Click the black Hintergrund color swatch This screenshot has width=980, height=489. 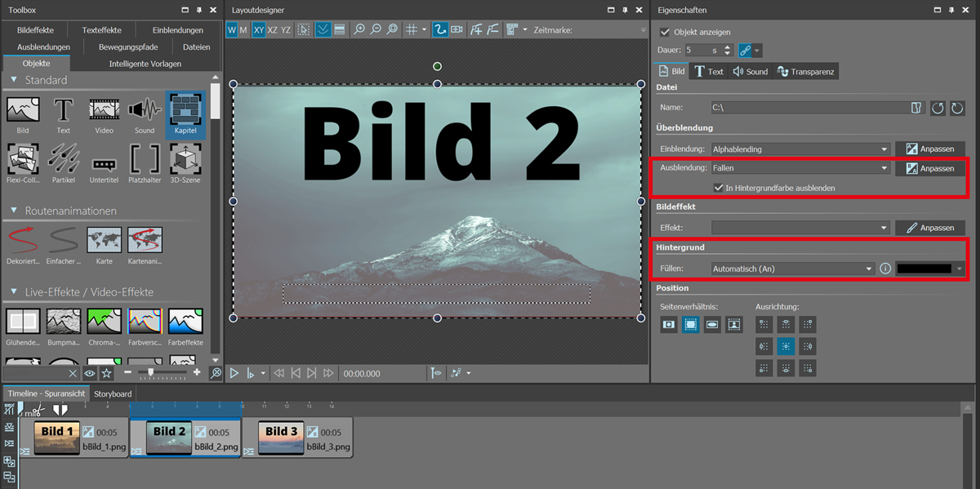point(924,269)
